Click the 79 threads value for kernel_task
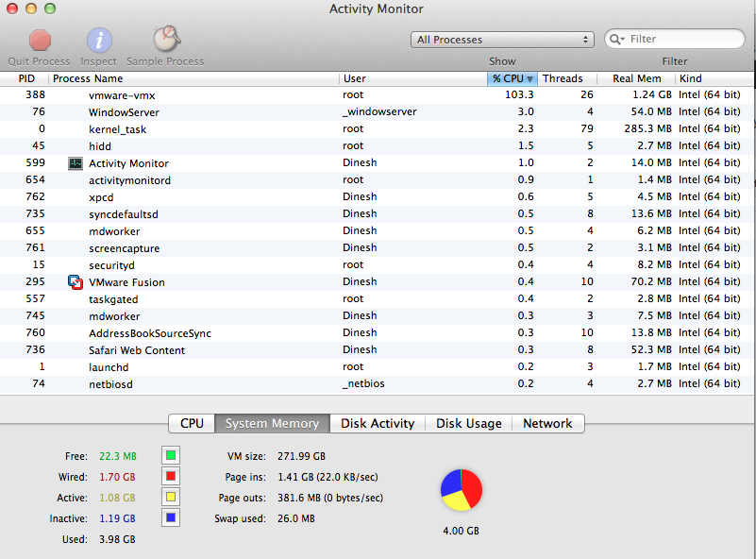The width and height of the screenshot is (756, 559). pyautogui.click(x=587, y=128)
